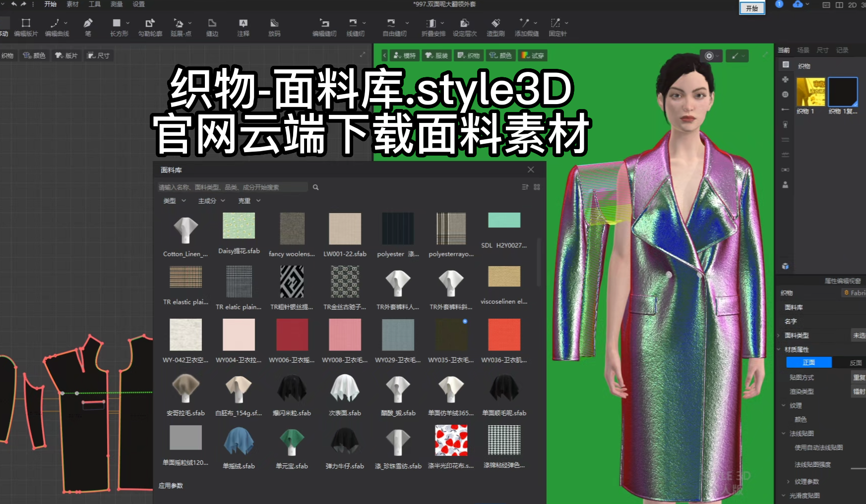Click the 应用参数 button
The image size is (866, 504).
point(171,486)
